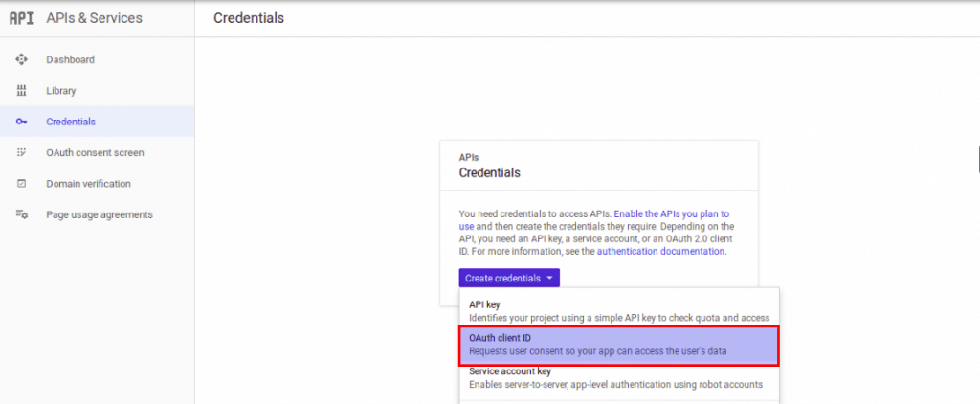980x404 pixels.
Task: Choose API key from the dropdown
Action: (x=619, y=311)
